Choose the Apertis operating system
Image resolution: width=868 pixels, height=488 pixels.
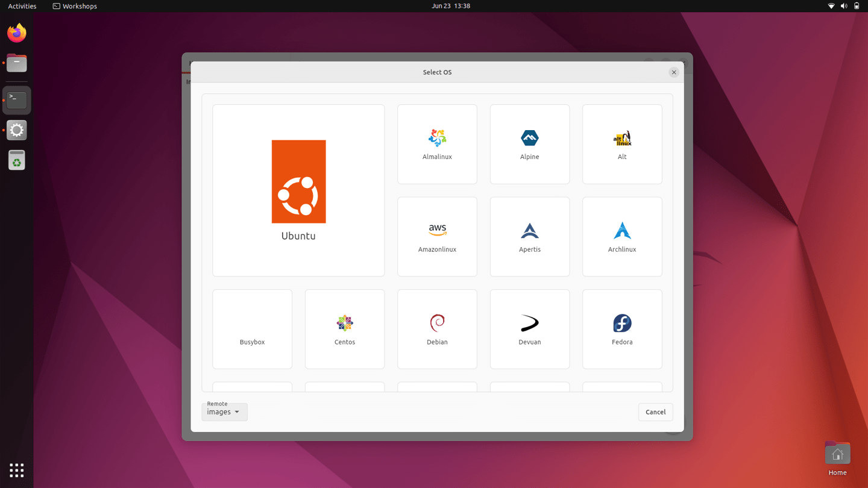[529, 236]
